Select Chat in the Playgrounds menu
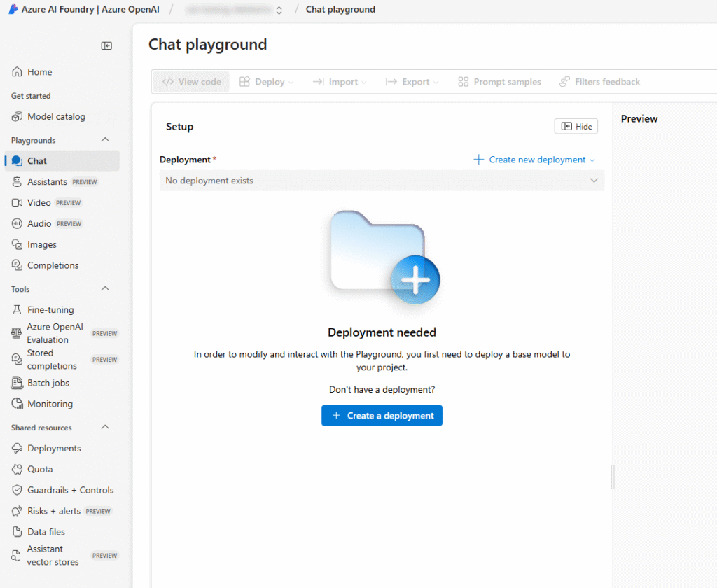 click(37, 161)
